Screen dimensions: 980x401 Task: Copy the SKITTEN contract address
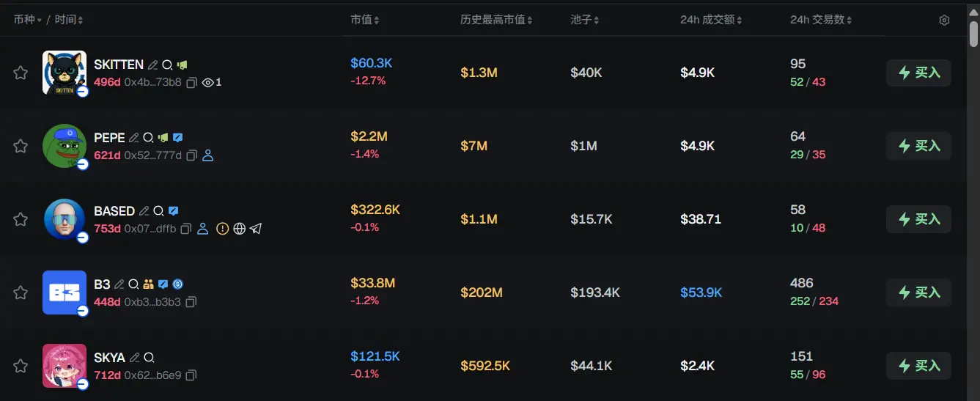191,82
